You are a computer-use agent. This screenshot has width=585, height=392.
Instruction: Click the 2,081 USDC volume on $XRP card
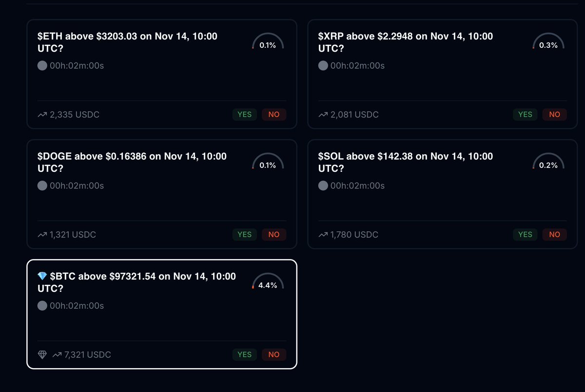point(354,114)
